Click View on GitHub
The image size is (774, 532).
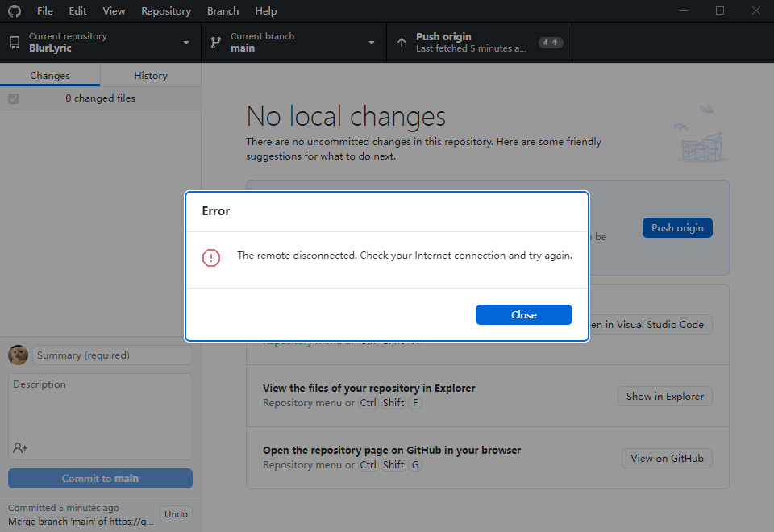(x=667, y=458)
